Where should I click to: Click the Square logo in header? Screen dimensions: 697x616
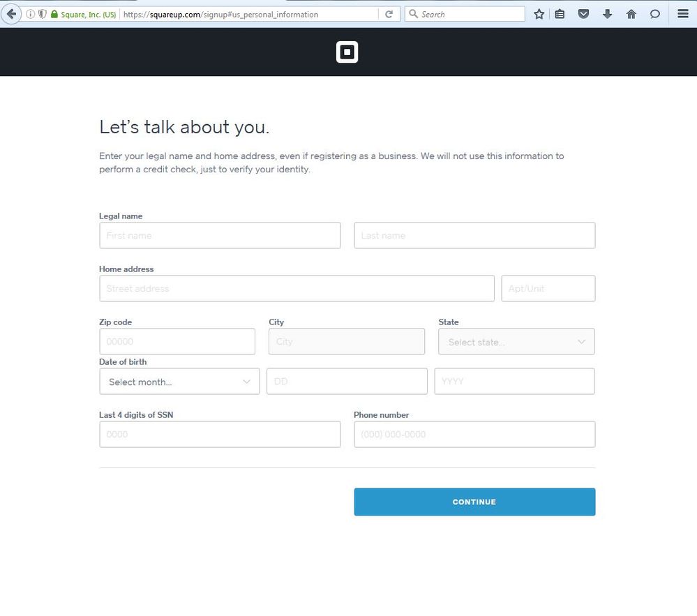[x=347, y=52]
